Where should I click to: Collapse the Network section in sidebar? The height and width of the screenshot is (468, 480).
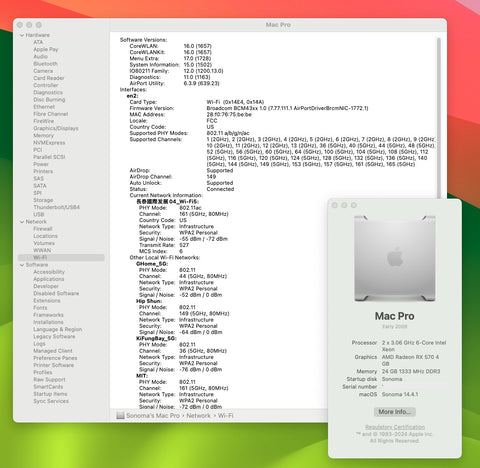22,222
